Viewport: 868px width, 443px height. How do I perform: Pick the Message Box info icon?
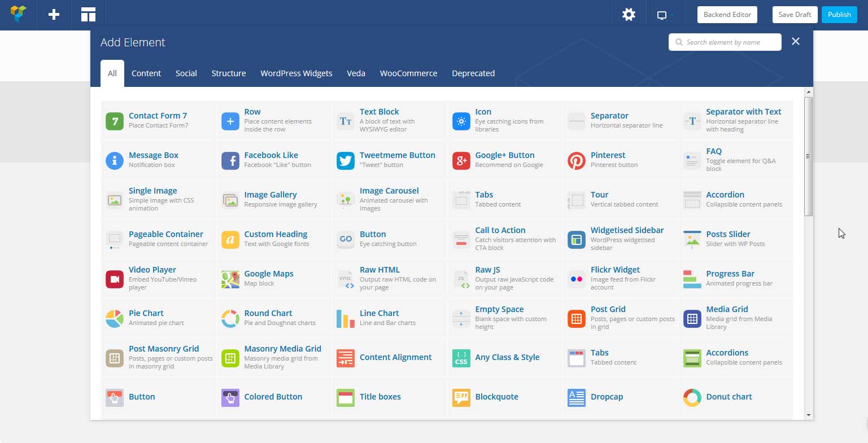click(115, 160)
